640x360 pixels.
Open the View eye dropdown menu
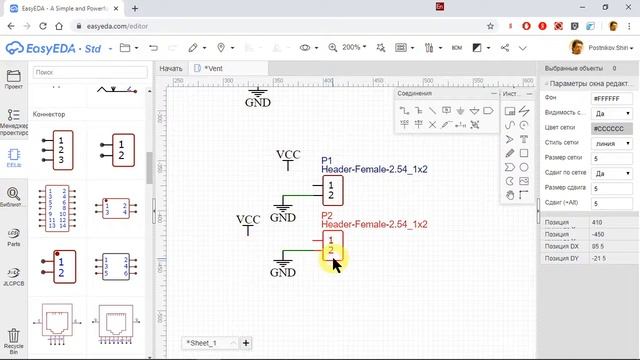[309, 48]
